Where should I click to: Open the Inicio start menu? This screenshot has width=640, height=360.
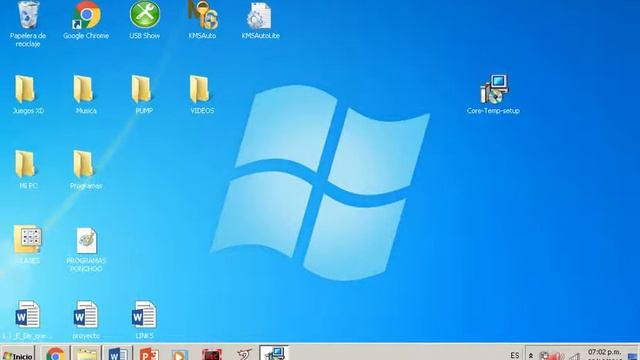(18, 353)
